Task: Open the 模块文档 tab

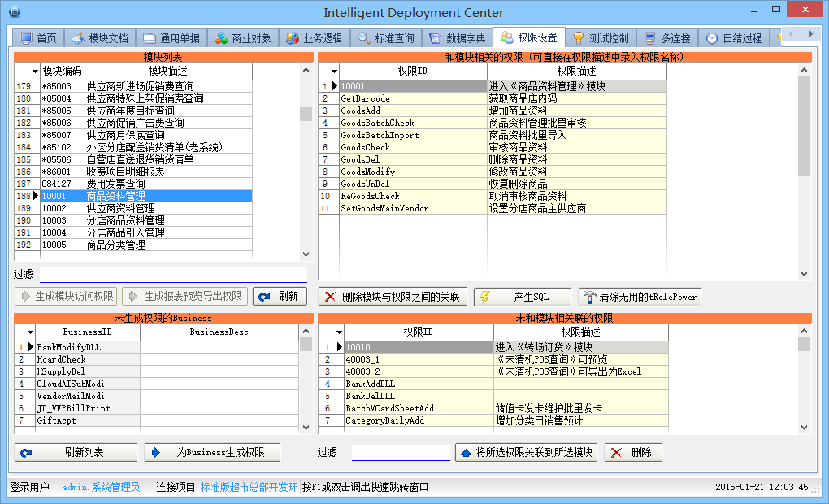Action: 101,38
